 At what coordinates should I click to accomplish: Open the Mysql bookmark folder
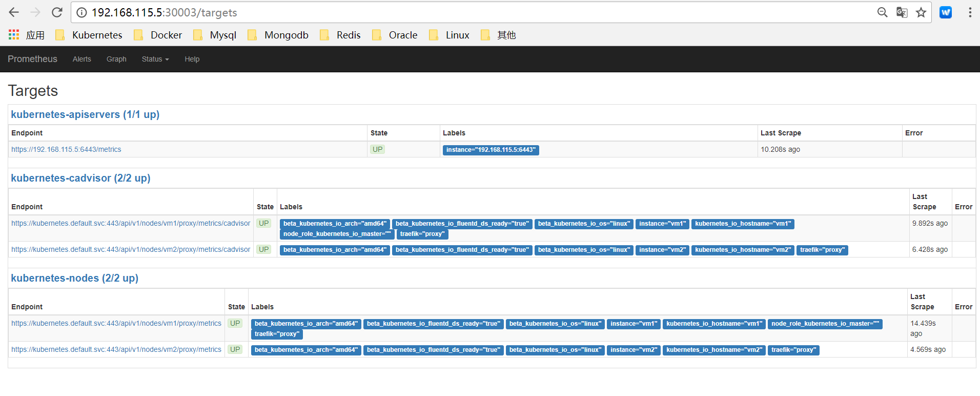215,35
